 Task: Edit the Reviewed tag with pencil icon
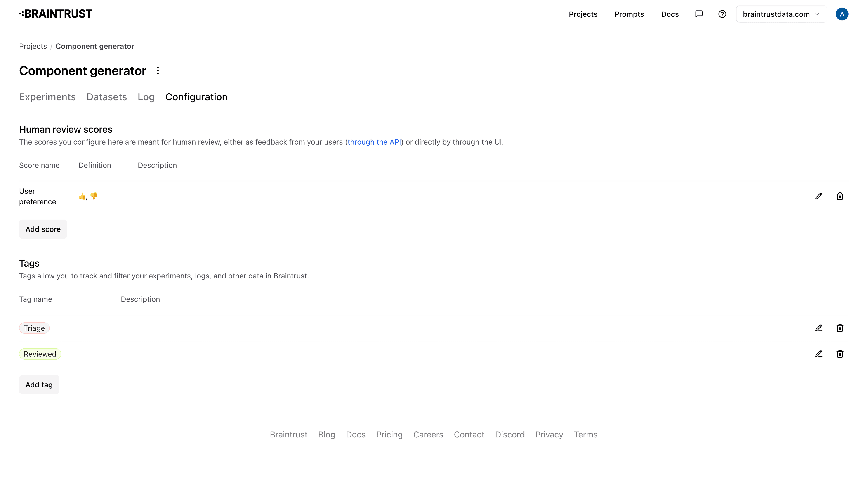[819, 353]
